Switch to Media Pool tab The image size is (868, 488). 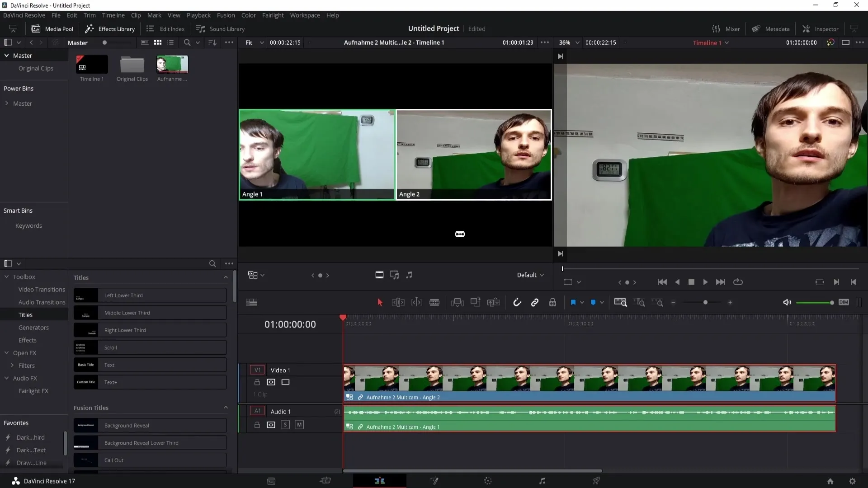pos(52,28)
